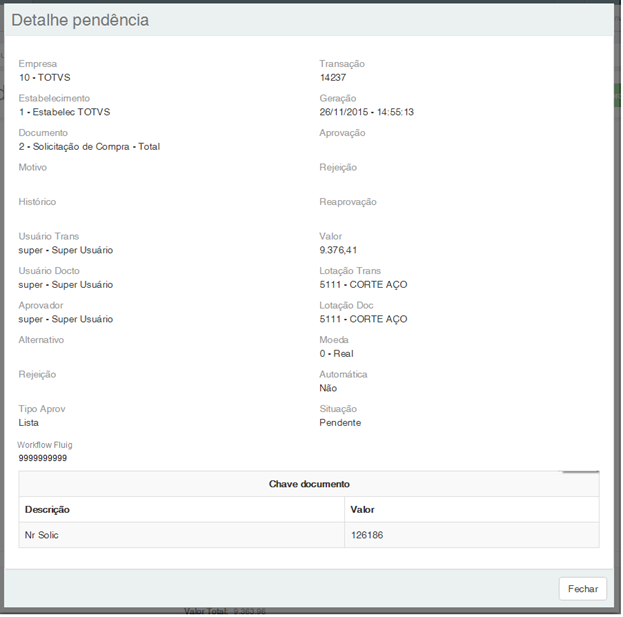623x617 pixels.
Task: Click the Motivo field label
Action: (33, 167)
